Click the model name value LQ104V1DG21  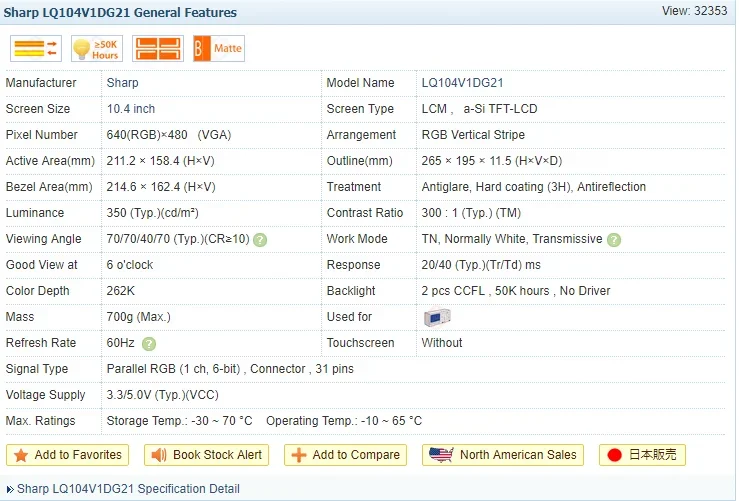462,83
